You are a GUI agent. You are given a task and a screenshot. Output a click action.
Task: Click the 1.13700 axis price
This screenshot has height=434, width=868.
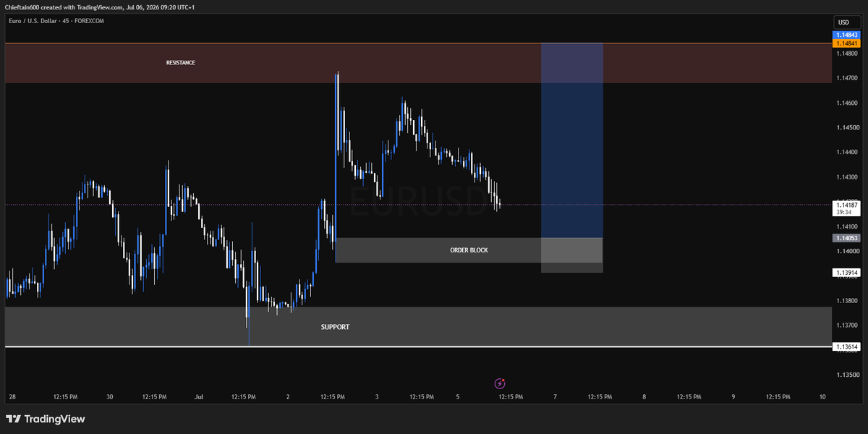pyautogui.click(x=847, y=325)
